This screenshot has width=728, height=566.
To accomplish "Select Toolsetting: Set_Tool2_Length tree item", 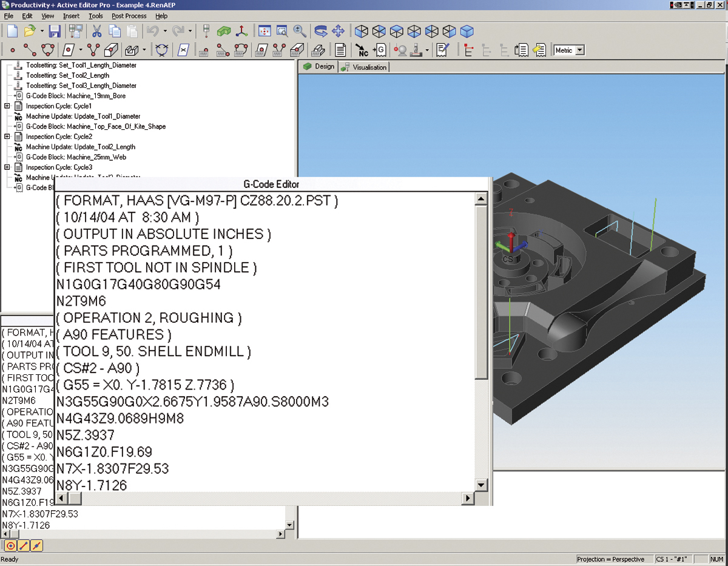I will click(67, 75).
